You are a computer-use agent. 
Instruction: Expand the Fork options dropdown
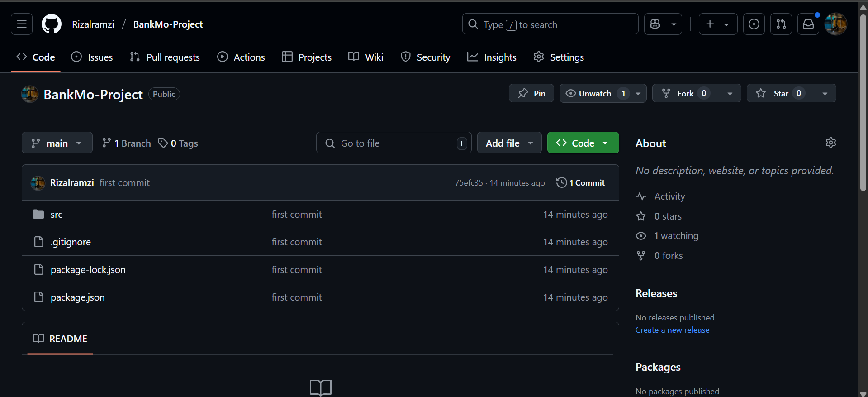(730, 93)
